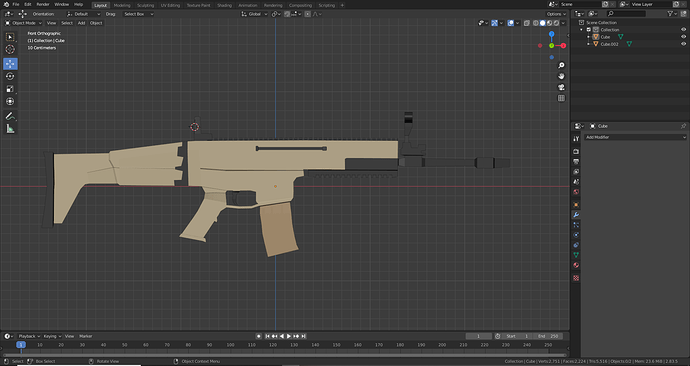
Task: Open the Options dropdown in viewport
Action: [556, 14]
